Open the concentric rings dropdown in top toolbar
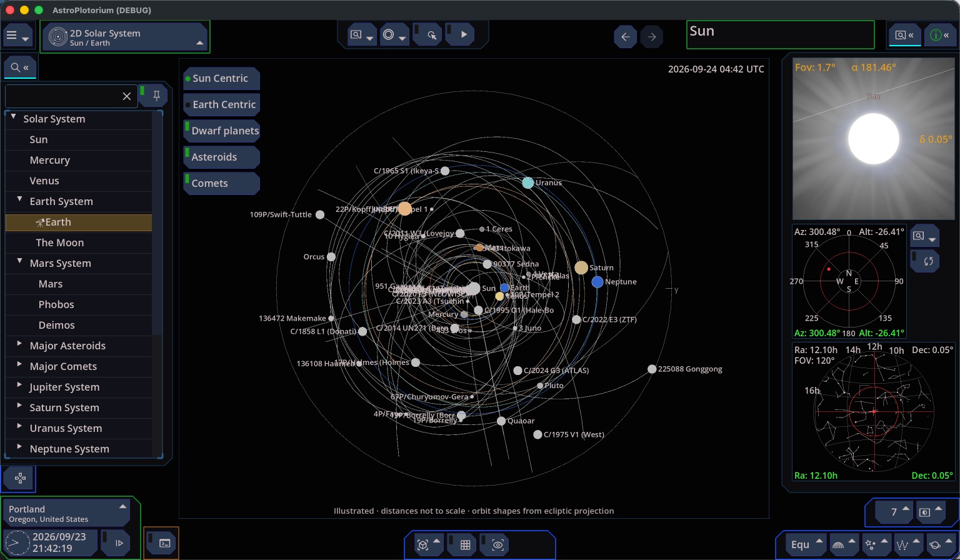This screenshot has height=560, width=960. pyautogui.click(x=394, y=36)
